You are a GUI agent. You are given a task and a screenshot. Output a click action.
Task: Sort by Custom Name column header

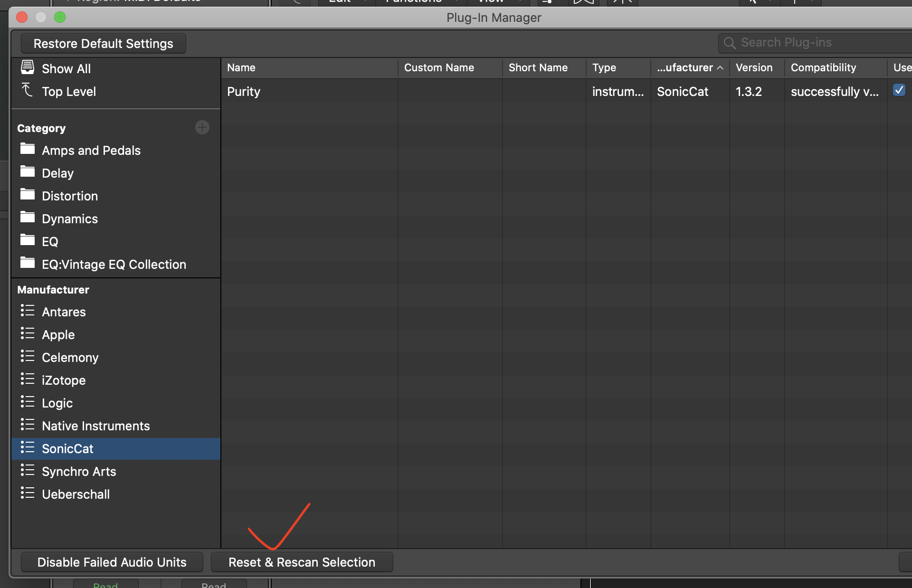click(450, 68)
